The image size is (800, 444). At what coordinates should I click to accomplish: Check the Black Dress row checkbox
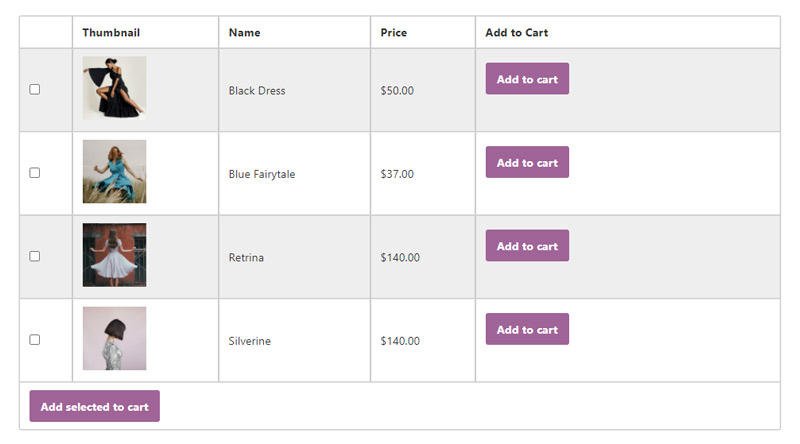(35, 89)
